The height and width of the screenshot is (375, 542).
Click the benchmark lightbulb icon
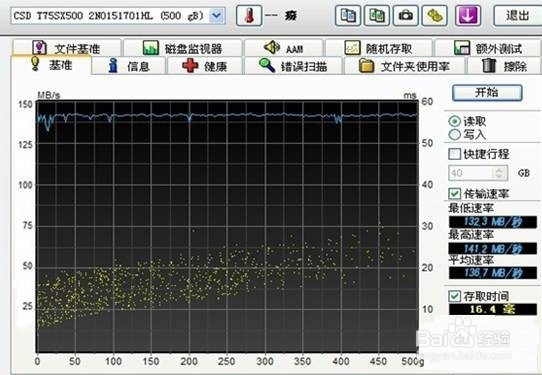pos(36,64)
